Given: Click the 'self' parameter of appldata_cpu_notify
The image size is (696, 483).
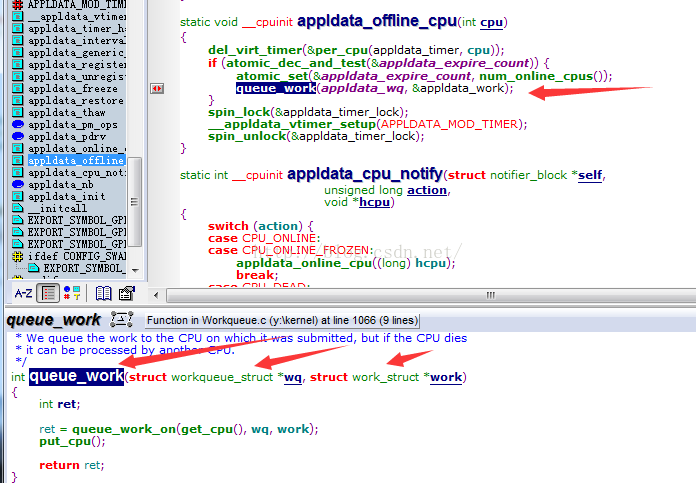Looking at the screenshot, I should [x=590, y=175].
